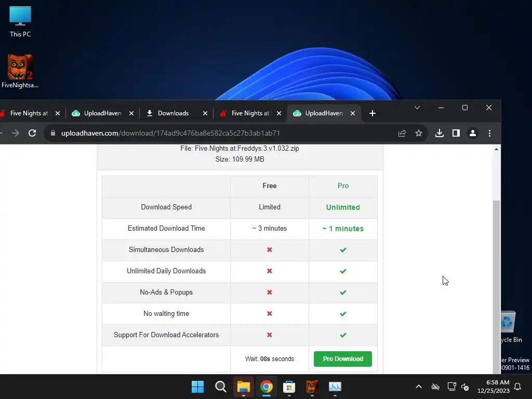Open FiveNightsa... desktop shortcut icon
The width and height of the screenshot is (532, 399).
pyautogui.click(x=20, y=72)
